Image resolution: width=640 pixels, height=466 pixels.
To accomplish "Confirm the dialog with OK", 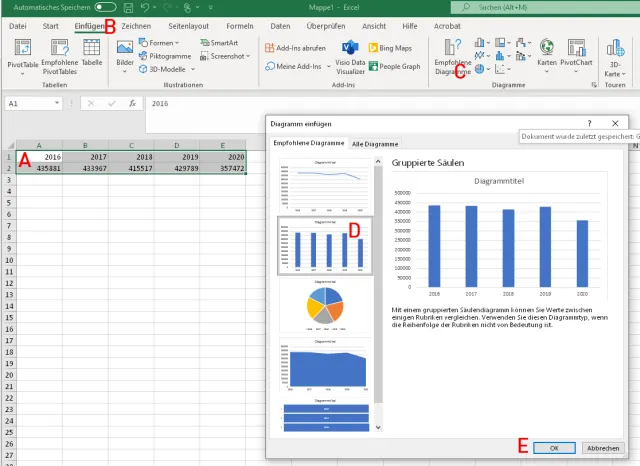I will point(554,447).
